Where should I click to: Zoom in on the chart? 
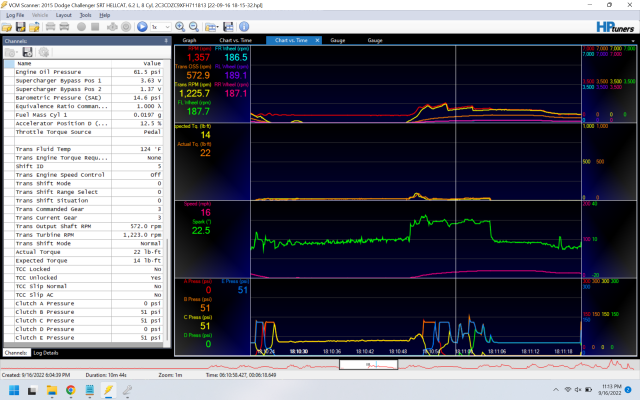coord(180,27)
